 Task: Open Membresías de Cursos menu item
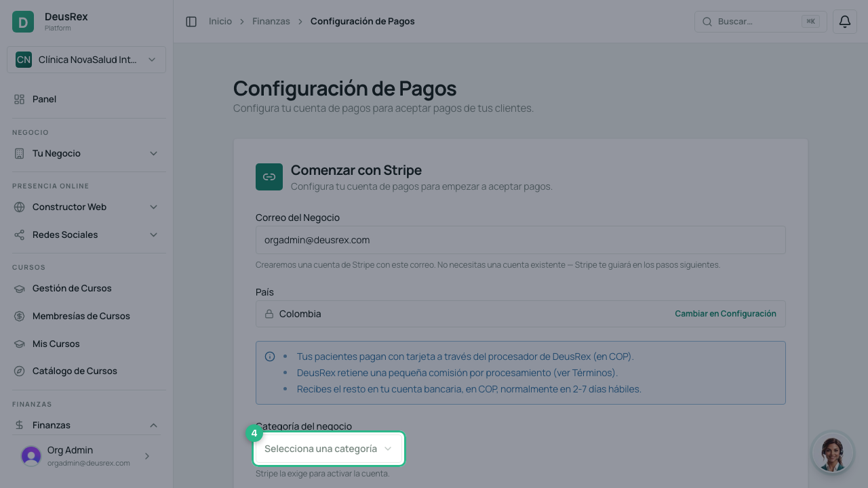[x=86, y=316]
